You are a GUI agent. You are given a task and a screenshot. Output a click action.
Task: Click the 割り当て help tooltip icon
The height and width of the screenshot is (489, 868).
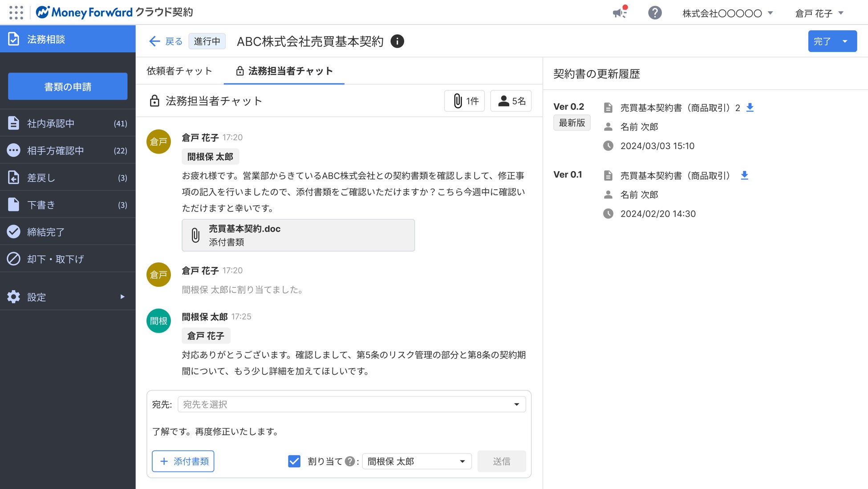pyautogui.click(x=350, y=461)
